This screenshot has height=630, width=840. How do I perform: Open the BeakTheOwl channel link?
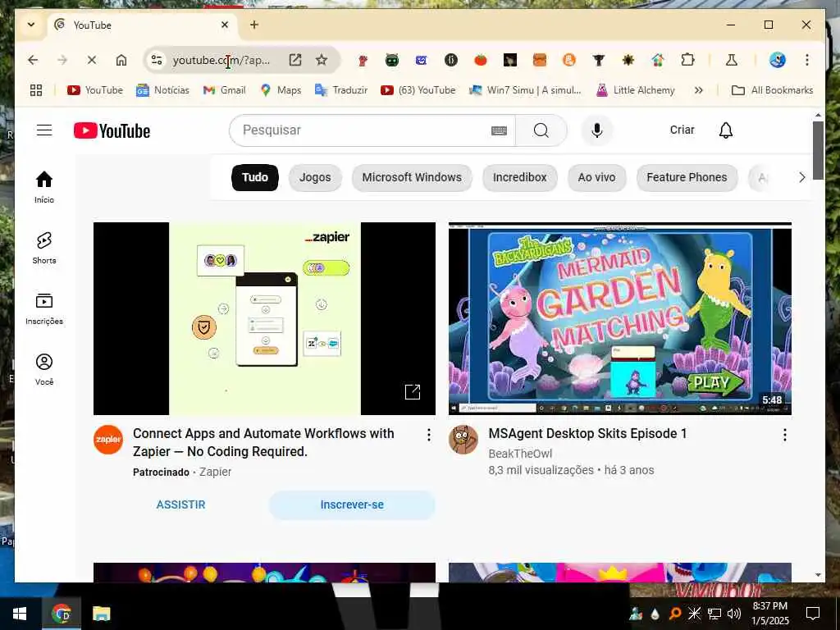(520, 454)
